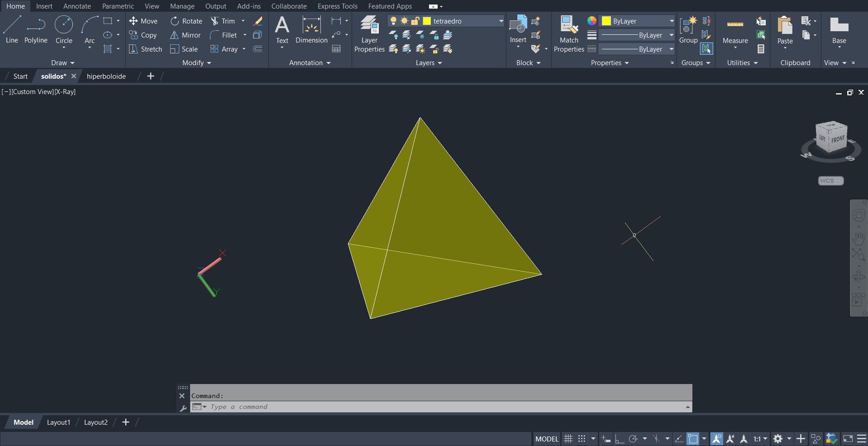This screenshot has width=868, height=446.
Task: Switch to hiperboloide drawing tab
Action: tap(106, 76)
